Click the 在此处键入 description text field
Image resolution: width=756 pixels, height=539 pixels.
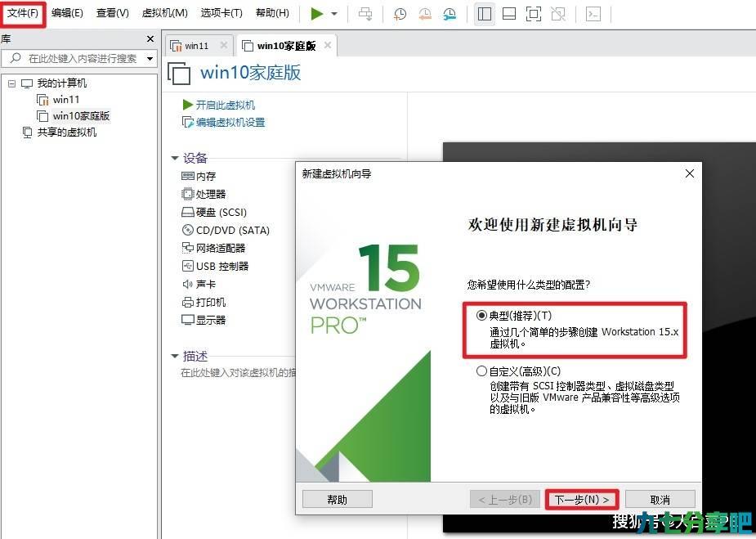click(x=238, y=372)
